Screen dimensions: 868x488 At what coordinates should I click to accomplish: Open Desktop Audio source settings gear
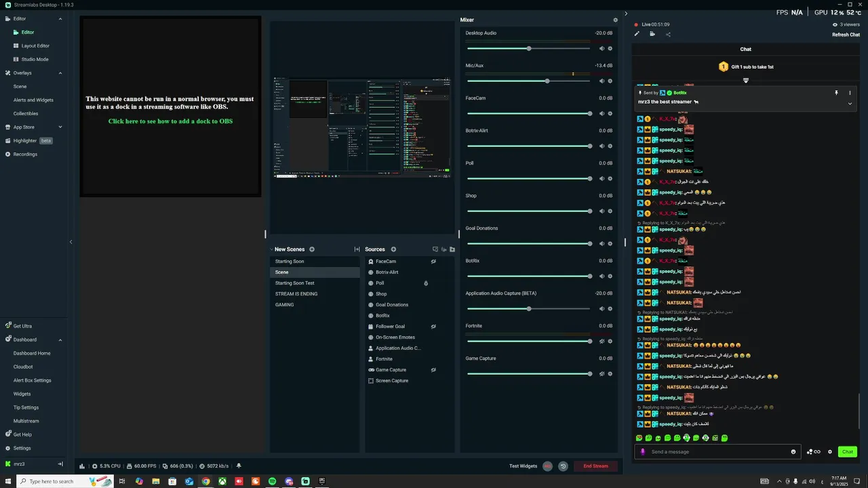(610, 48)
